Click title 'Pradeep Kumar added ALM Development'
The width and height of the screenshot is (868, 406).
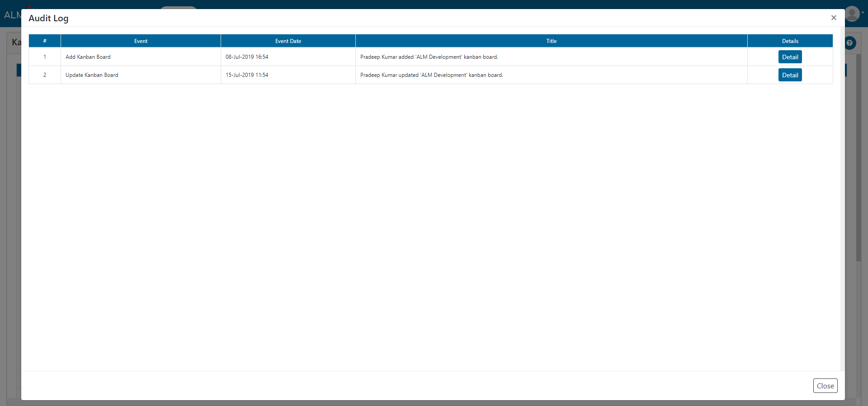pos(429,57)
